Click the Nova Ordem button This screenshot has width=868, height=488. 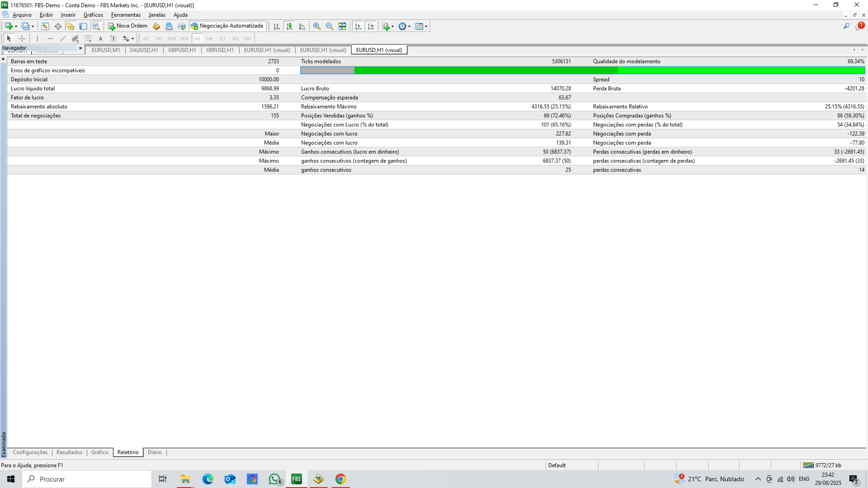(128, 26)
